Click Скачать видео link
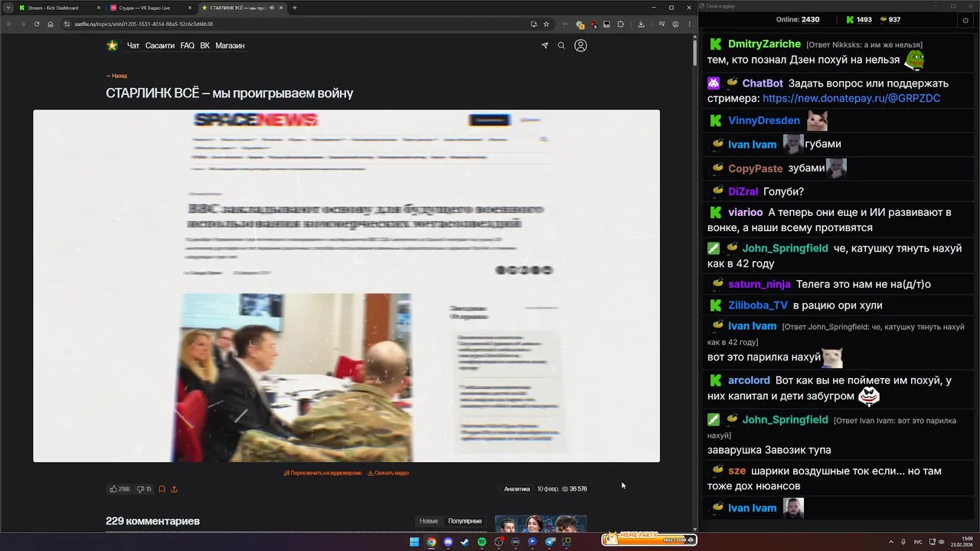 tap(388, 473)
